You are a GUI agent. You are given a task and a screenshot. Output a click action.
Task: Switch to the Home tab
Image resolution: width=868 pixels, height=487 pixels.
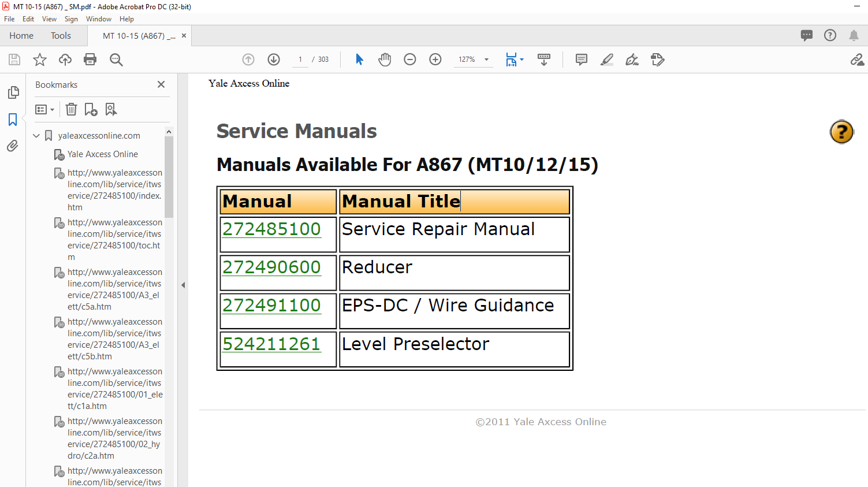pos(21,35)
